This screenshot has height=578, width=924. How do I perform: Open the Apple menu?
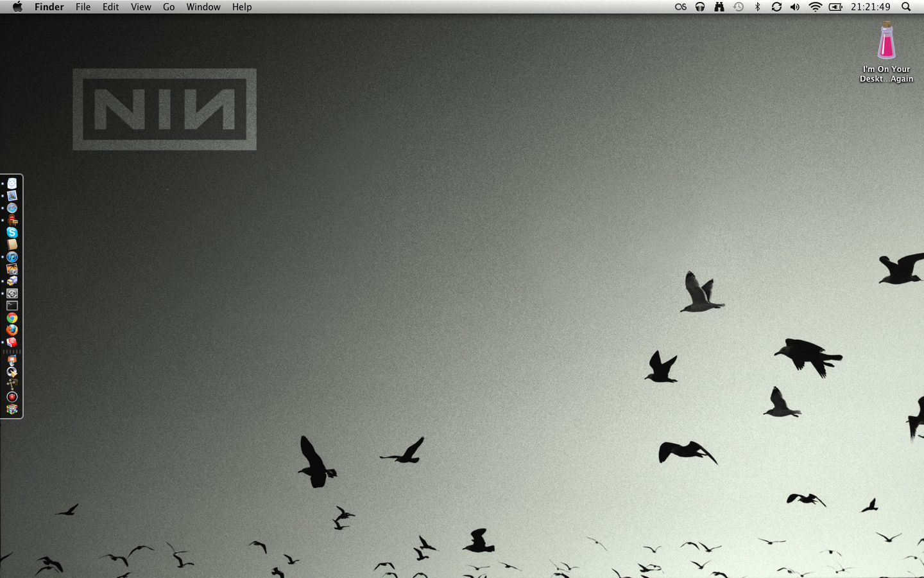[17, 7]
